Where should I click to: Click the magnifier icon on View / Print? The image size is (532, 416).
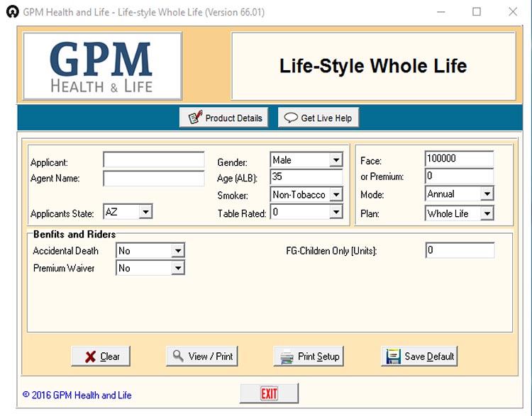[x=178, y=356]
